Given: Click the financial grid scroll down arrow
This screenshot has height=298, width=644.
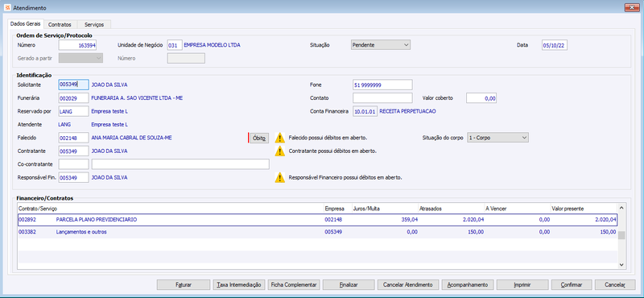Looking at the screenshot, I should [621, 265].
